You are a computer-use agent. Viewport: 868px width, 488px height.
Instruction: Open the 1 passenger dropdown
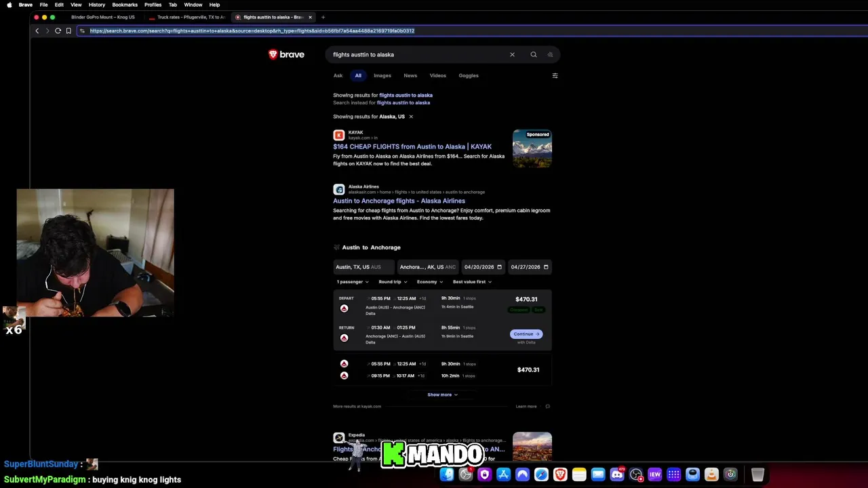pyautogui.click(x=353, y=282)
